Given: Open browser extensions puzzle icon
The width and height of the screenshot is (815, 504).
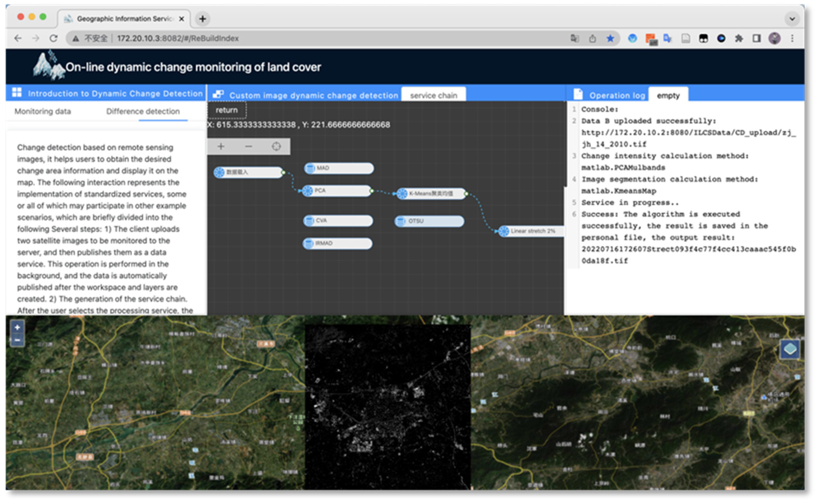Looking at the screenshot, I should coord(739,38).
